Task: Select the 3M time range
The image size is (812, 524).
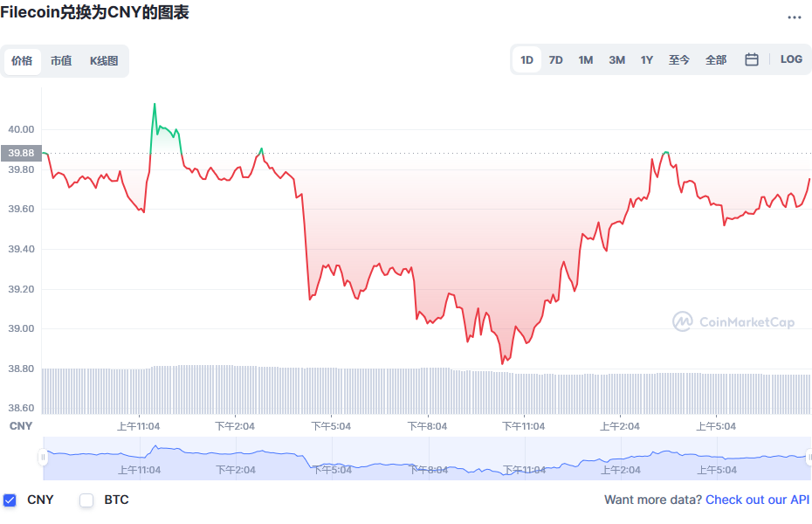Action: [x=616, y=60]
